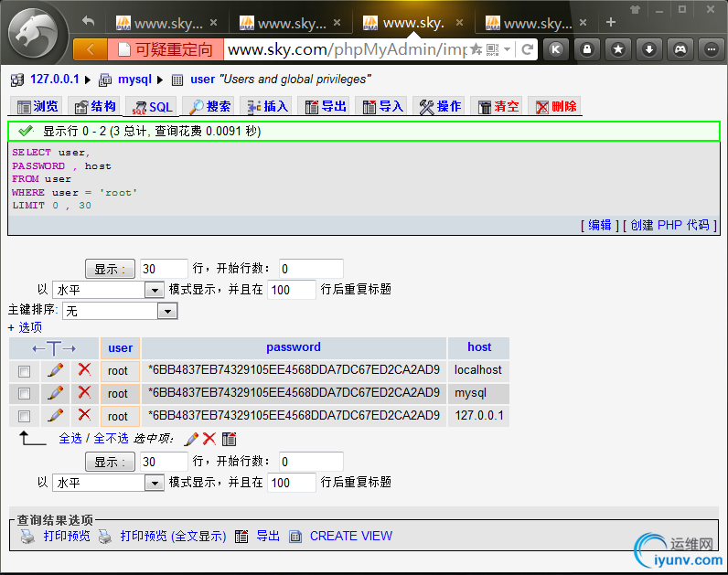Click QR code icon in address bar
The width and height of the screenshot is (728, 575).
pyautogui.click(x=493, y=49)
